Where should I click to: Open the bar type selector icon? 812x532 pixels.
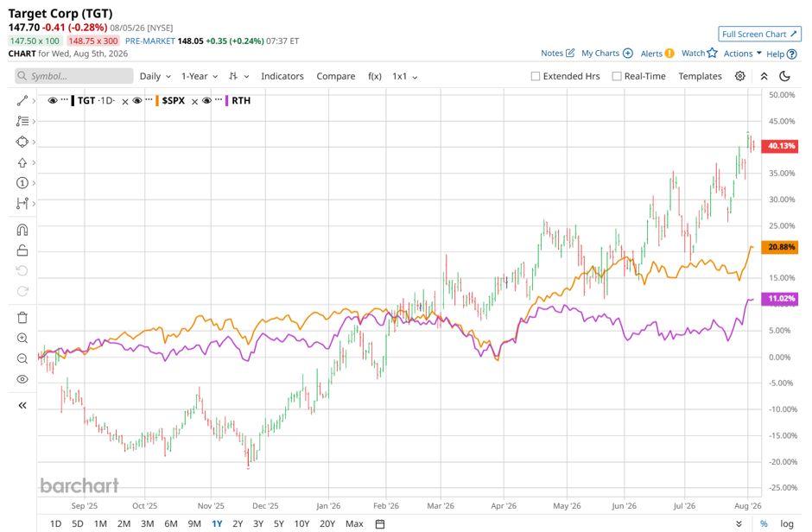coord(233,76)
